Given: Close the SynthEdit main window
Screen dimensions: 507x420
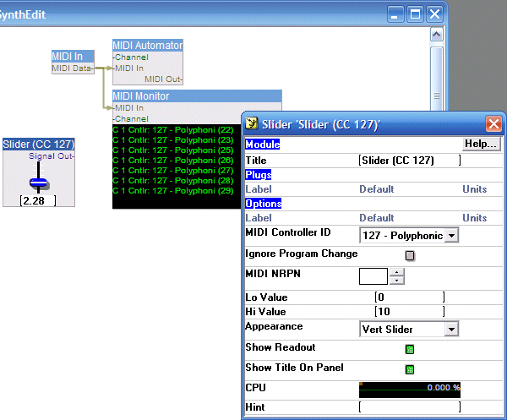Looking at the screenshot, I should tap(434, 14).
